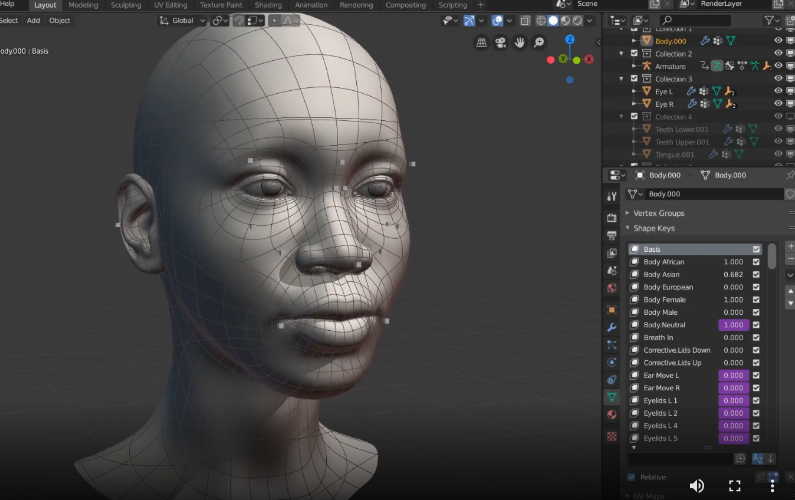Click the zoom magnifier icon in viewport

coord(539,42)
